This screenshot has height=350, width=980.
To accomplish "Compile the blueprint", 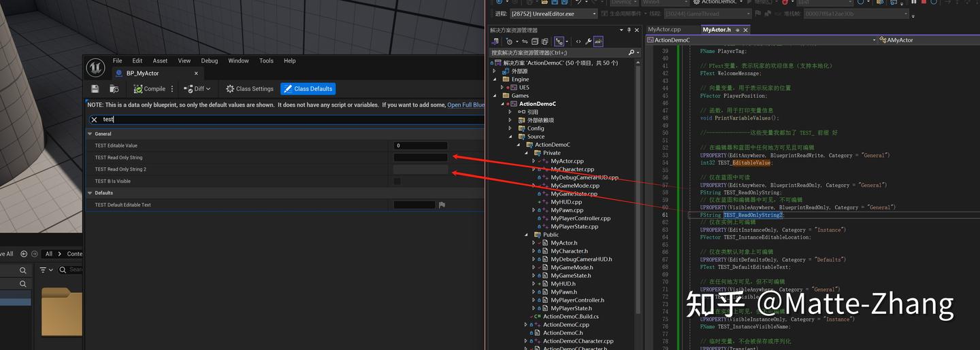I will 149,89.
